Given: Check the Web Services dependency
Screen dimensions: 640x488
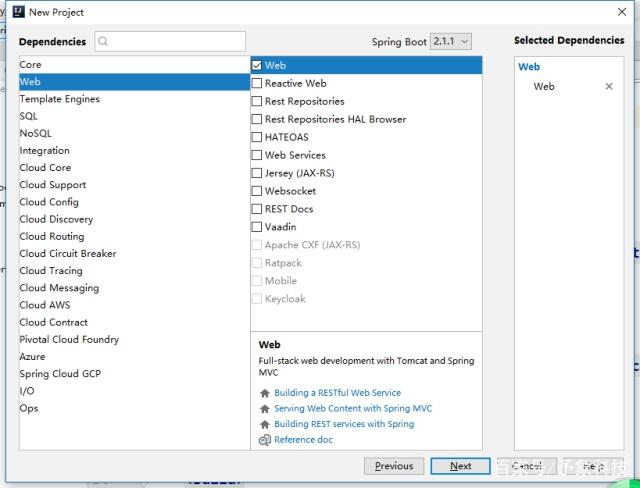Looking at the screenshot, I should tap(257, 155).
